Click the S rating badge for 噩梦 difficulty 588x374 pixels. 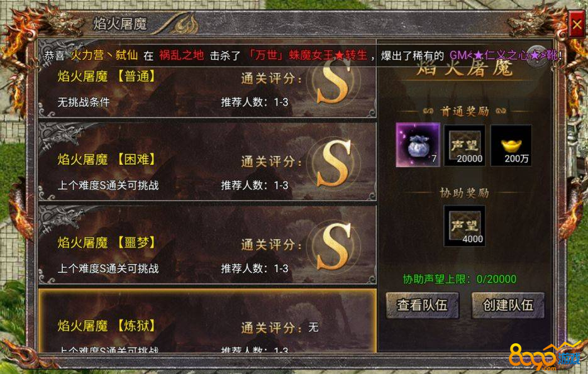[333, 246]
